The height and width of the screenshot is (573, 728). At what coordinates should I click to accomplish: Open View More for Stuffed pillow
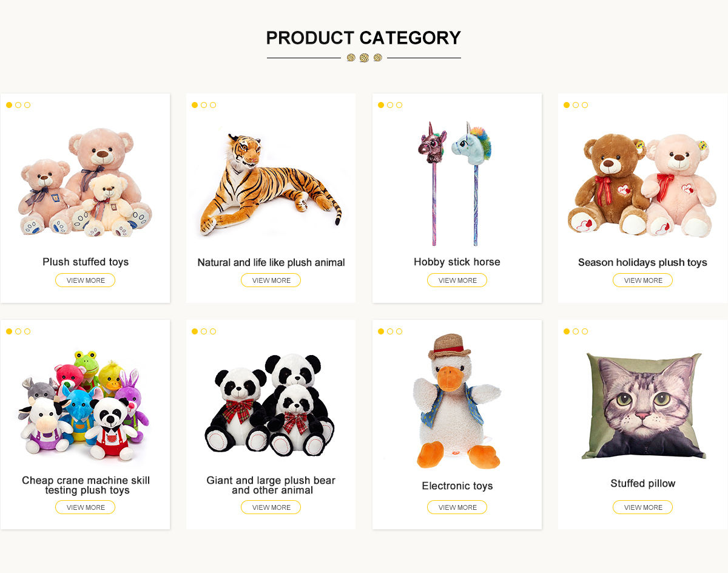tap(642, 507)
